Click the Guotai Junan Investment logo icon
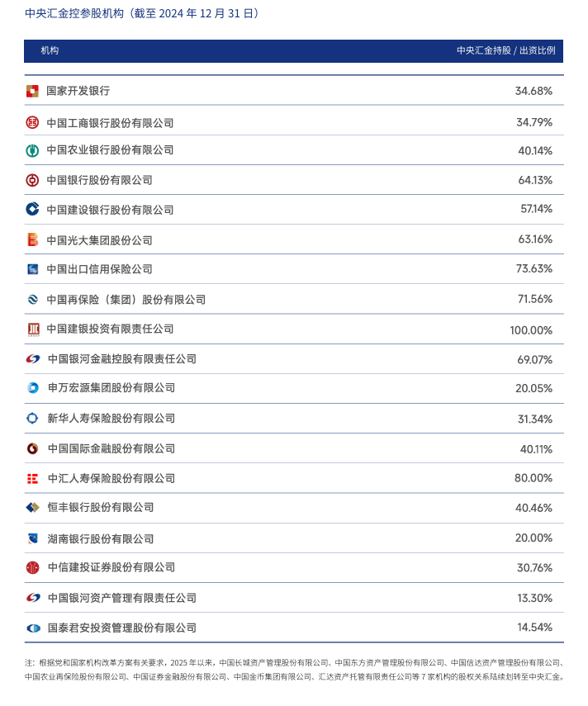The image size is (588, 706). [x=32, y=628]
